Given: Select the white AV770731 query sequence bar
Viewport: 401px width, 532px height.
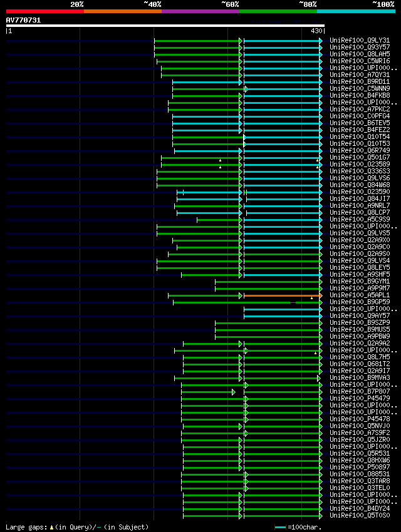Looking at the screenshot, I should coord(165,26).
